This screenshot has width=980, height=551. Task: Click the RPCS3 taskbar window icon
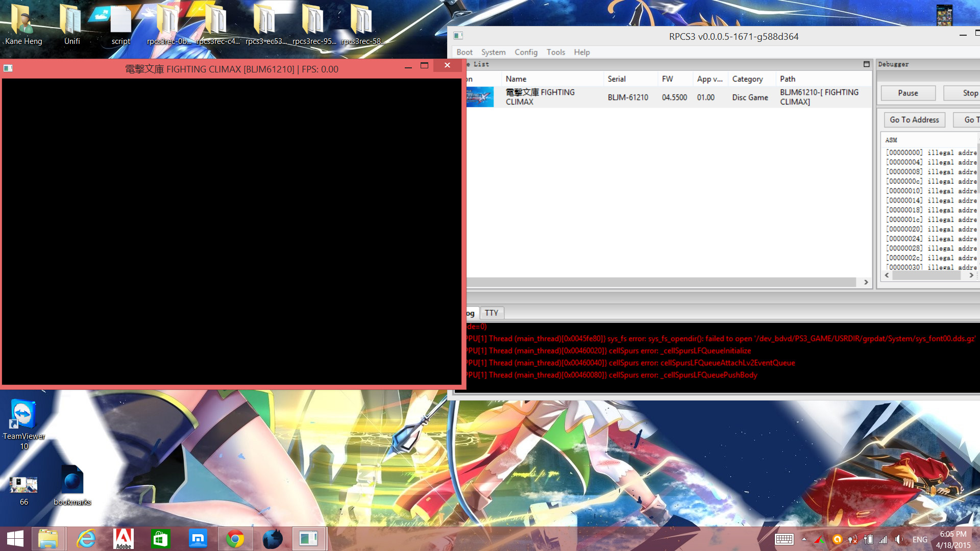[308, 539]
